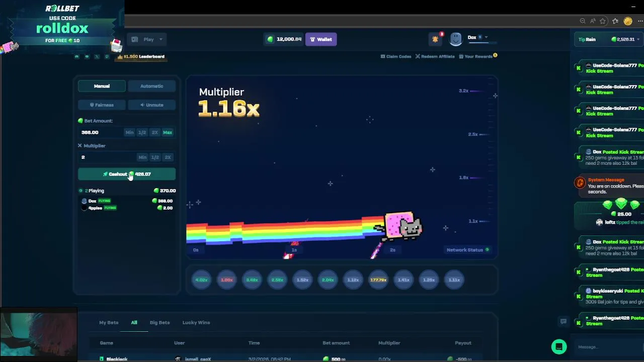
Task: Set bet amount to Max
Action: (x=168, y=132)
